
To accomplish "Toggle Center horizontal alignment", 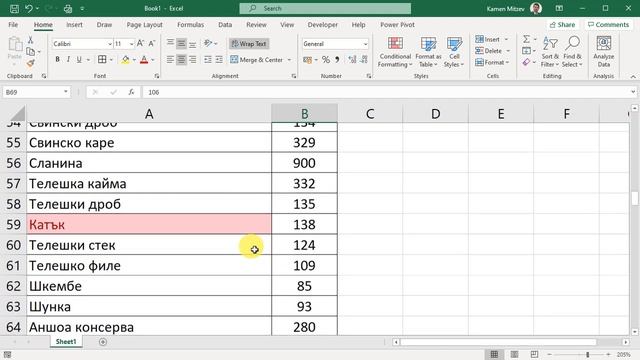I will 181,60.
